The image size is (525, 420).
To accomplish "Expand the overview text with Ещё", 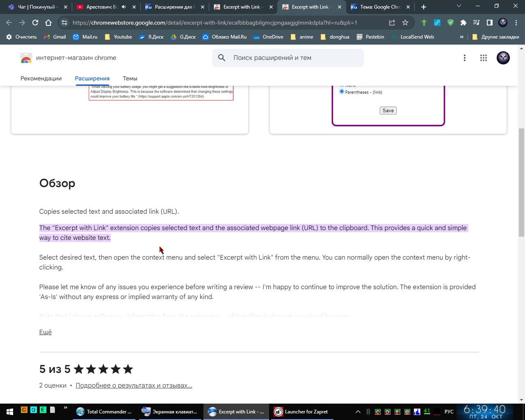I will click(x=45, y=332).
